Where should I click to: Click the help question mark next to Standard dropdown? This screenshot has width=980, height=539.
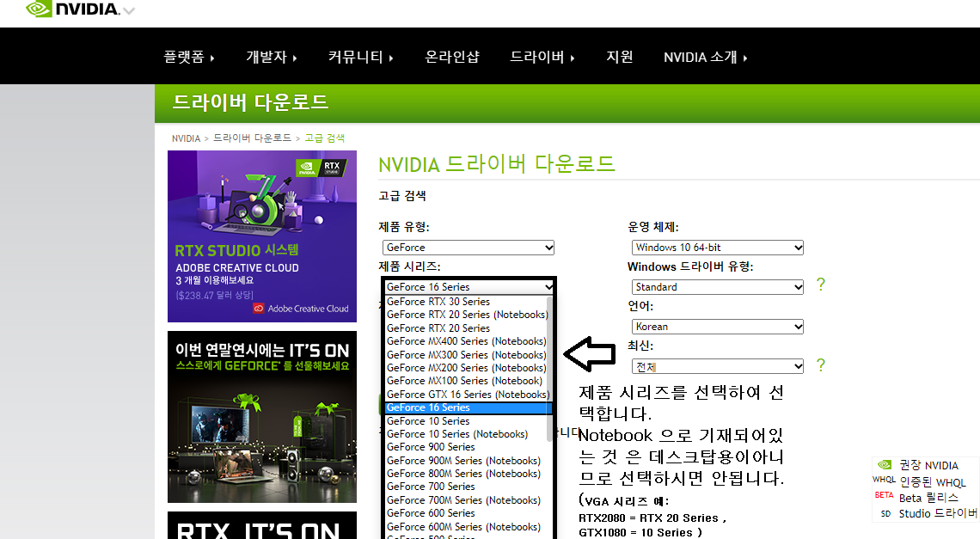[x=821, y=285]
